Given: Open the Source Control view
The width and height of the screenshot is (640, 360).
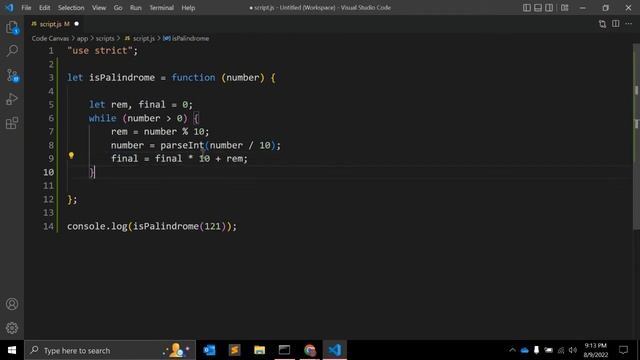Looking at the screenshot, I should coord(12,76).
